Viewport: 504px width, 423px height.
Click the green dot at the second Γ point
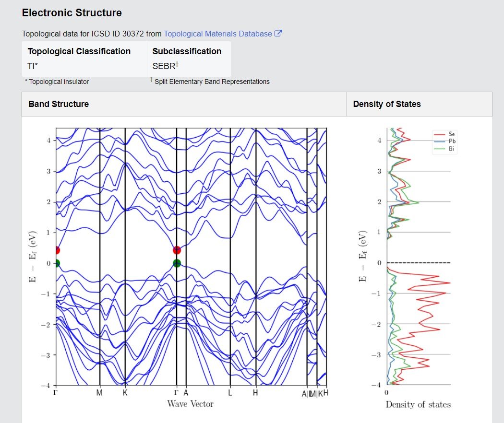pos(177,263)
